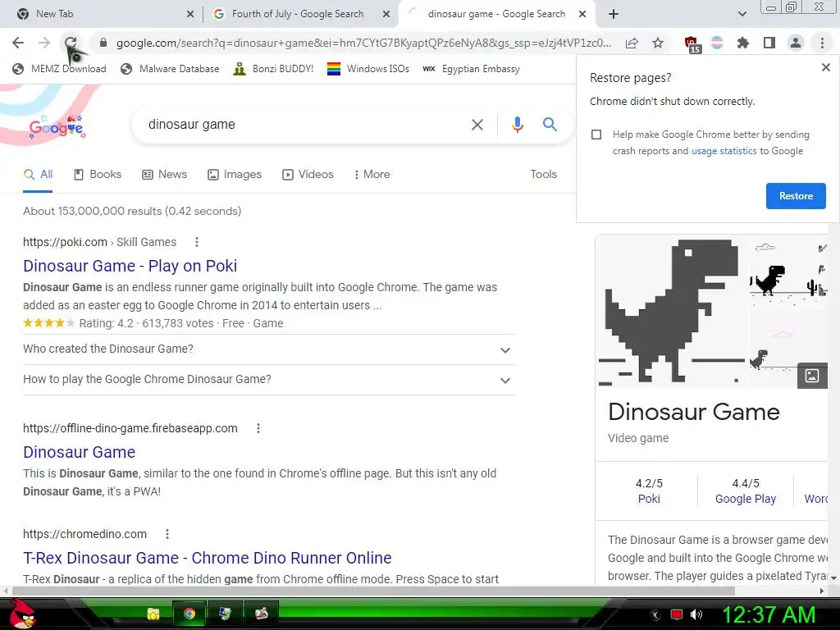Open more images icon in knowledge panel
Screen dimensions: 840x630
[812, 376]
